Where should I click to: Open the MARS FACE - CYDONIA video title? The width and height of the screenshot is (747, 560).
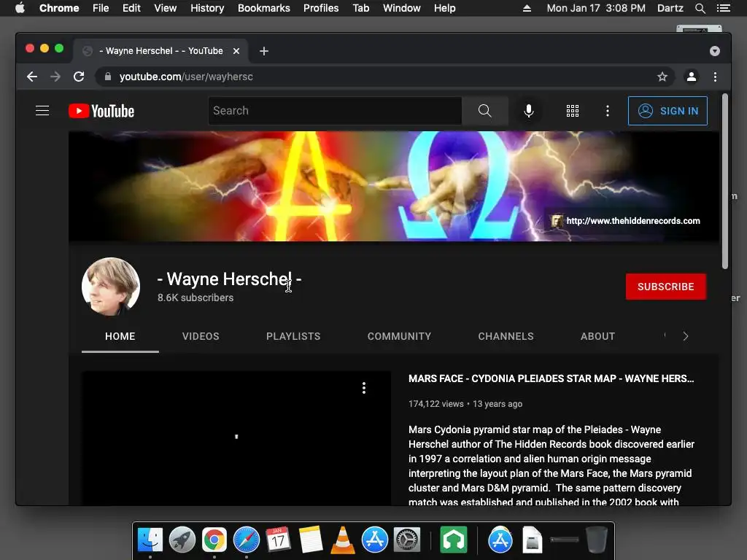tap(551, 378)
